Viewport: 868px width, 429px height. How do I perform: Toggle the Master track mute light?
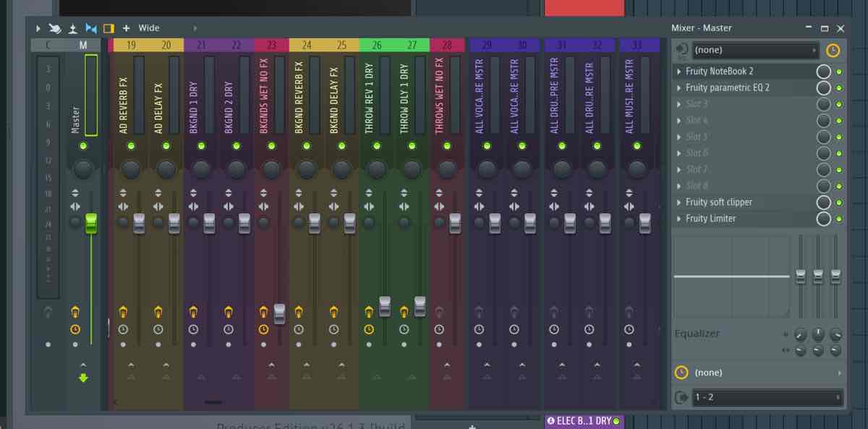(x=83, y=146)
